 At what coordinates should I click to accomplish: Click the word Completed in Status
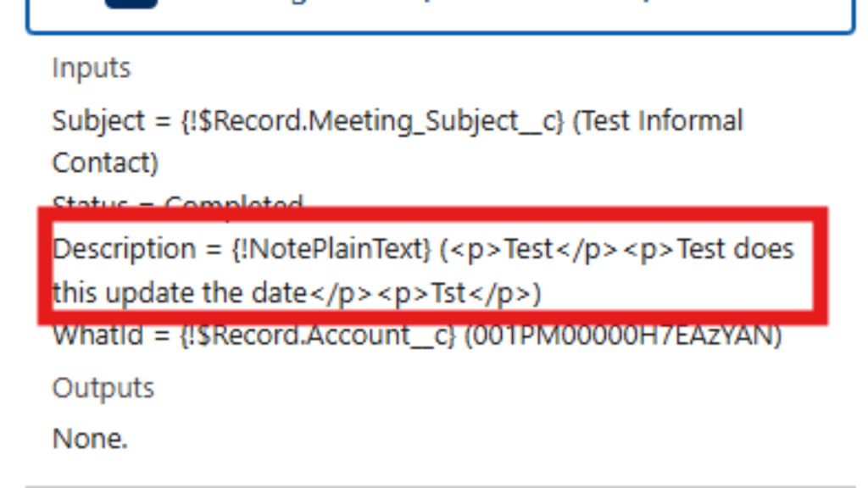(234, 202)
